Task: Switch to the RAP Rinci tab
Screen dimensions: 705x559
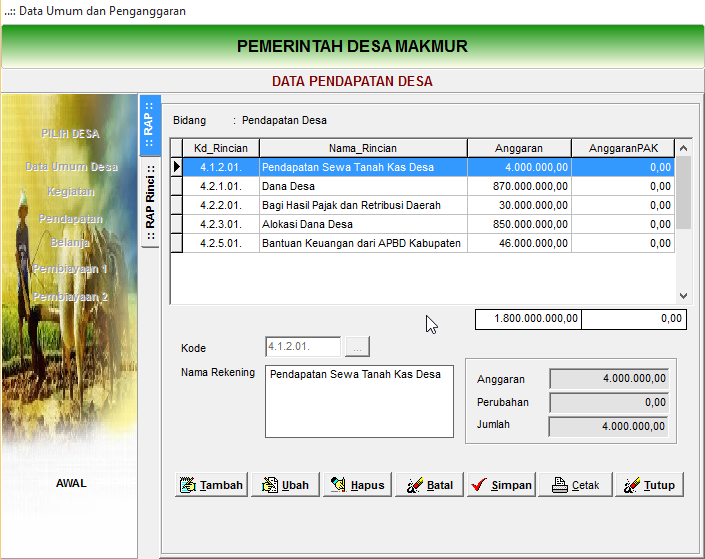Action: click(150, 198)
